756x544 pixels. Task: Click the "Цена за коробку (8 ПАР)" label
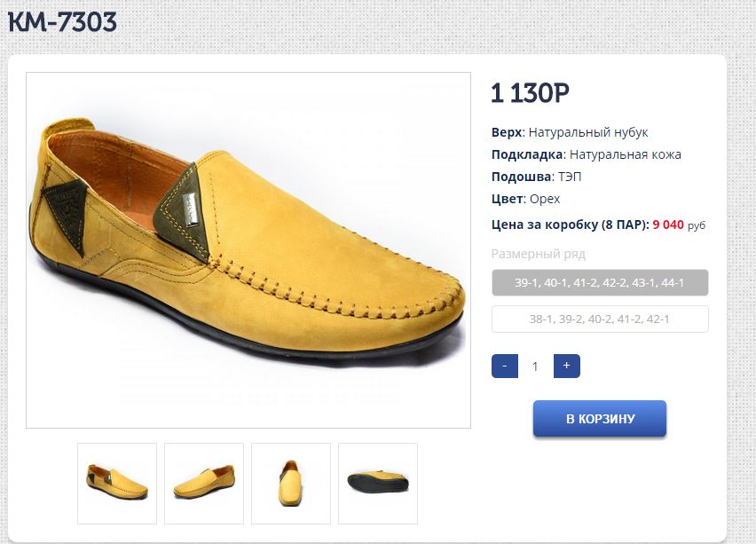[570, 225]
